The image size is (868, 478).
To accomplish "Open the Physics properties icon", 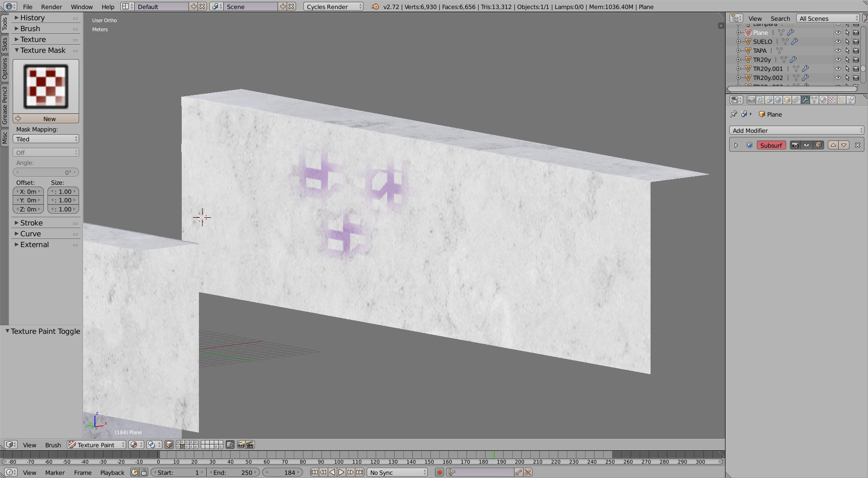I will click(850, 100).
